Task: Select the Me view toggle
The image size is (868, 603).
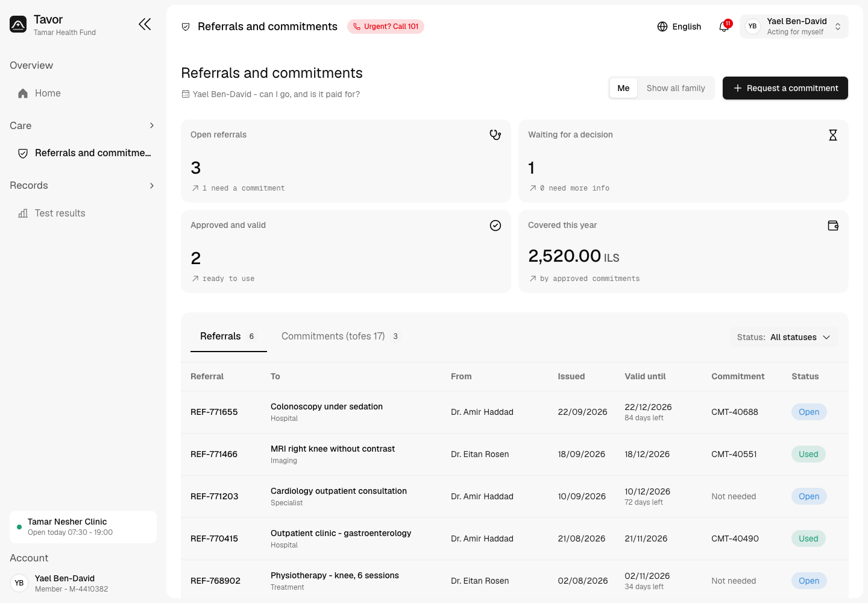Action: click(623, 88)
